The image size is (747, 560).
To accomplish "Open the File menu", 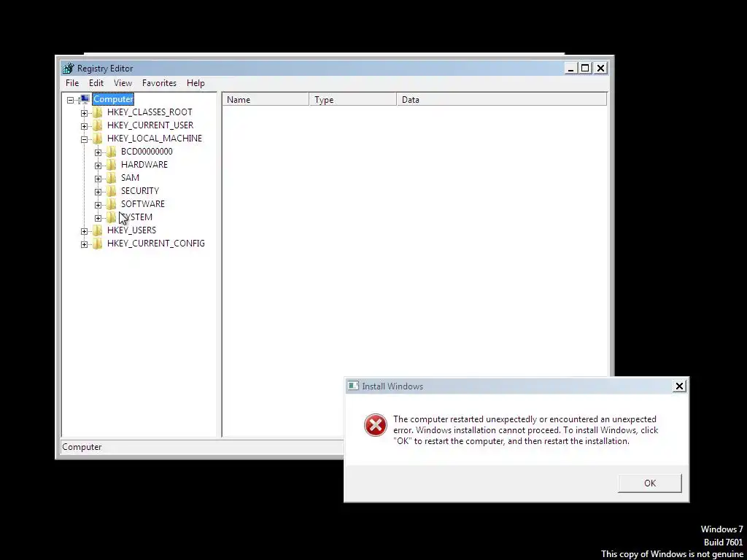I will 72,83.
